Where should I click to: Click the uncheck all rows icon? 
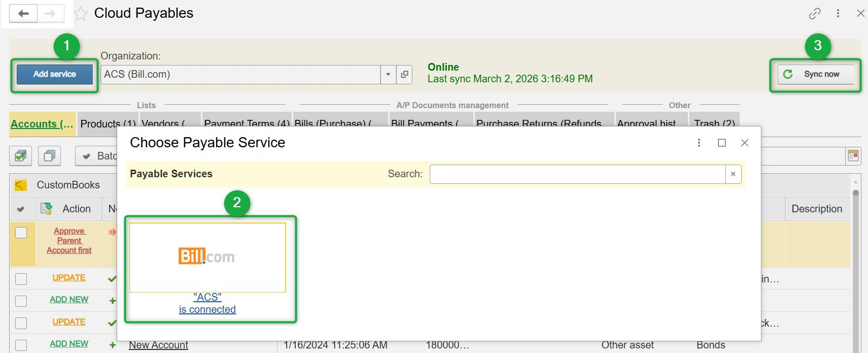49,156
